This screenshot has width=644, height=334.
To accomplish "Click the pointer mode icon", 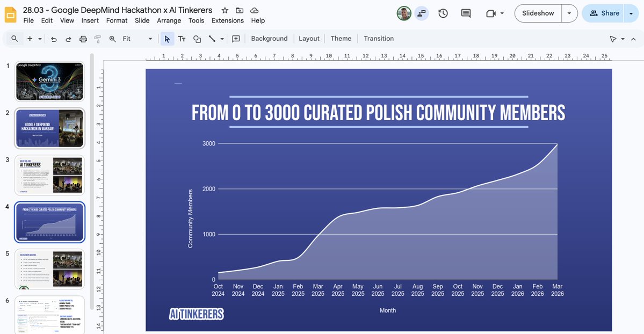I will tap(613, 39).
